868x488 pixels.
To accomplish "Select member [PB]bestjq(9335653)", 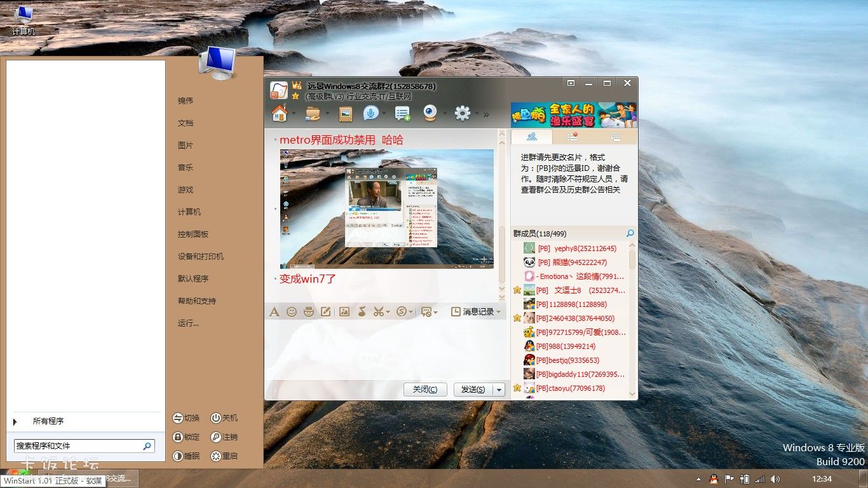I will (x=576, y=360).
